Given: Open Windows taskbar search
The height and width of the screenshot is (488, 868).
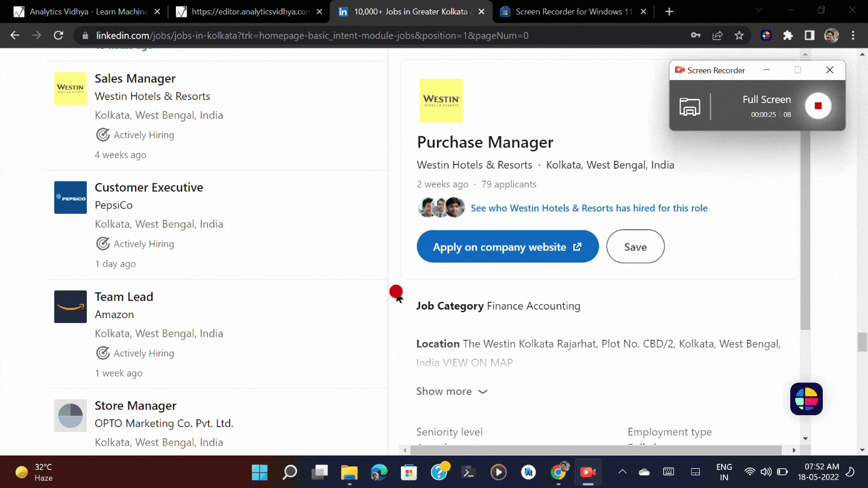Looking at the screenshot, I should pyautogui.click(x=290, y=472).
